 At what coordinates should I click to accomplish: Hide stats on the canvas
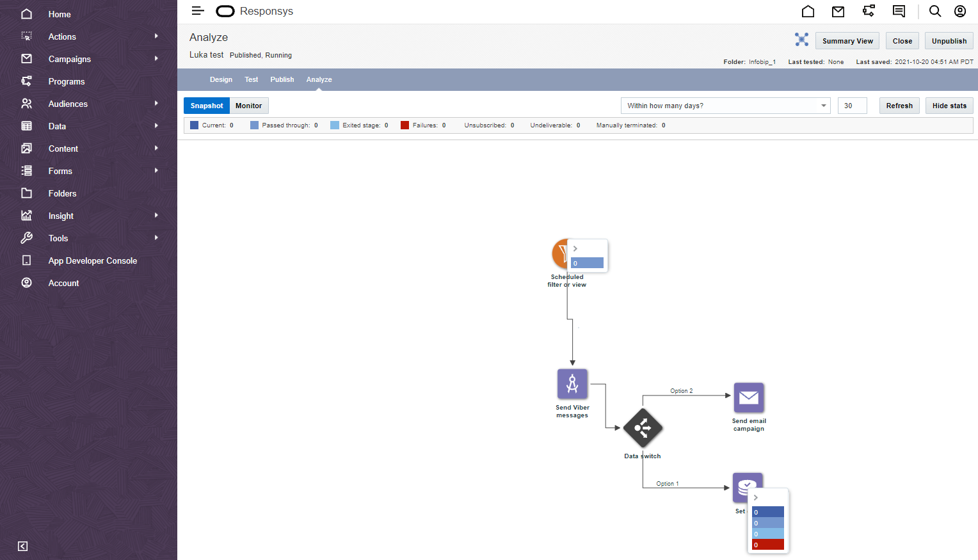click(x=949, y=106)
